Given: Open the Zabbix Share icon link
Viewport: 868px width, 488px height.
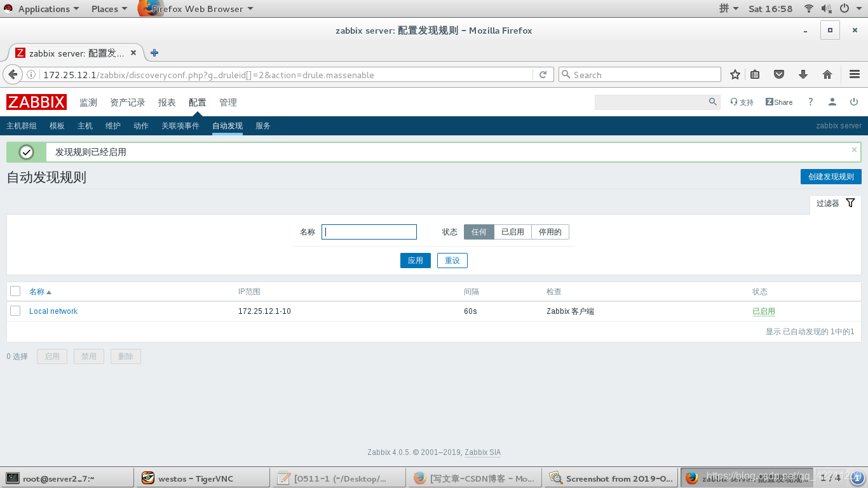Looking at the screenshot, I should (779, 102).
